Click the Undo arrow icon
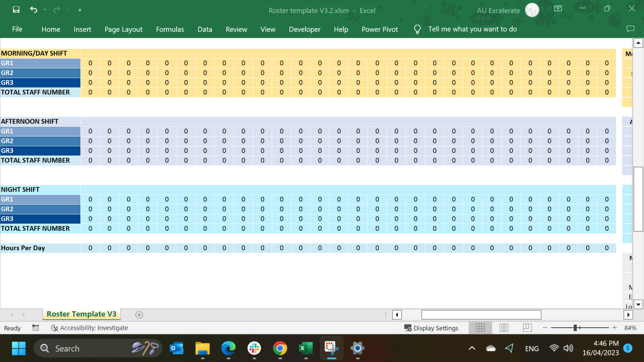This screenshot has height=362, width=644. (33, 10)
